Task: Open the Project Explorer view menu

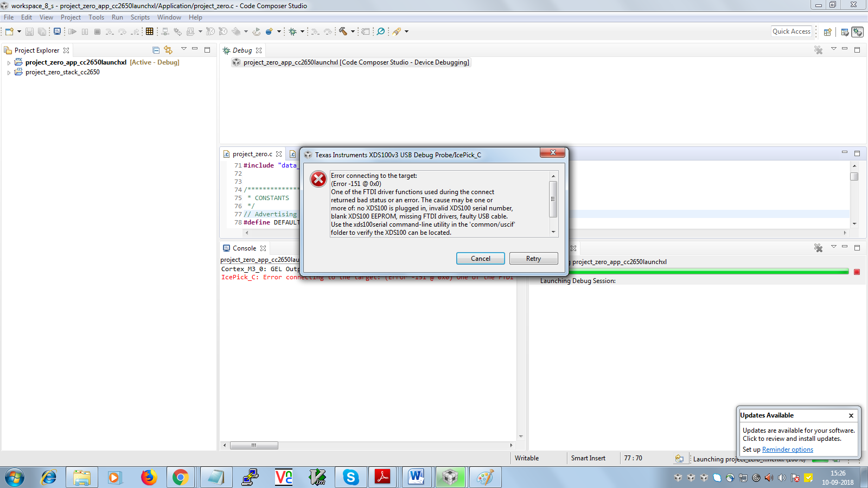Action: 184,49
